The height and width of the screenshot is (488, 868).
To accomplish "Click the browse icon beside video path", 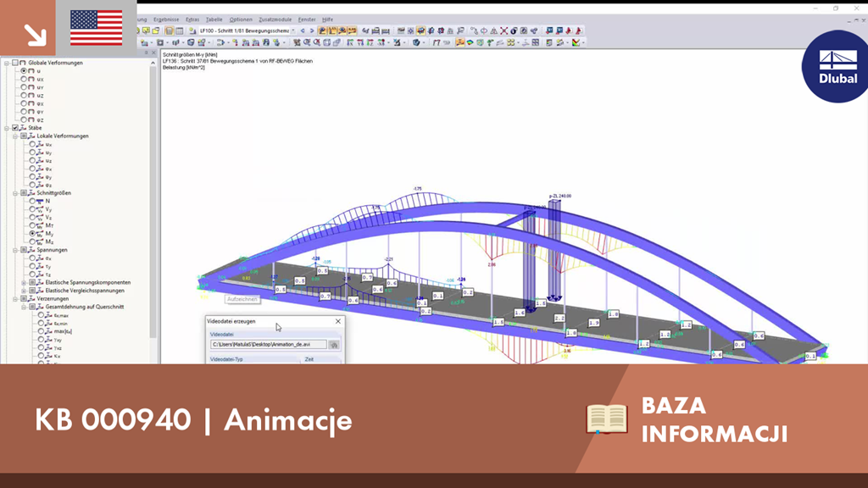I will pyautogui.click(x=334, y=345).
